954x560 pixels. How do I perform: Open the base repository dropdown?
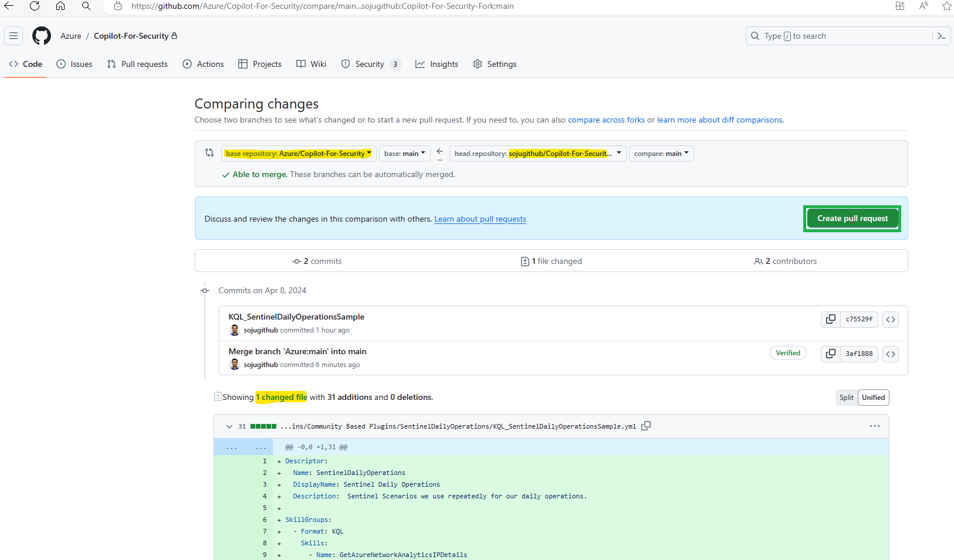pyautogui.click(x=299, y=154)
